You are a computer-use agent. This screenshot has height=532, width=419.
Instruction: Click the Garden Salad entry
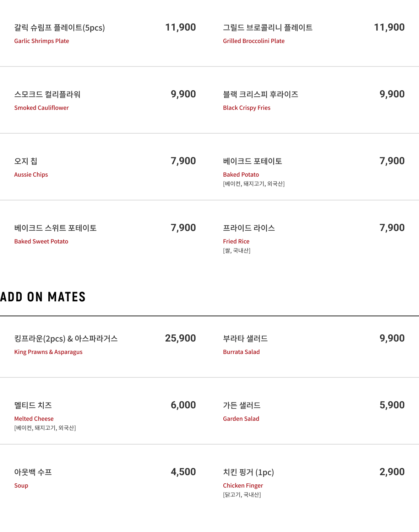(314, 411)
